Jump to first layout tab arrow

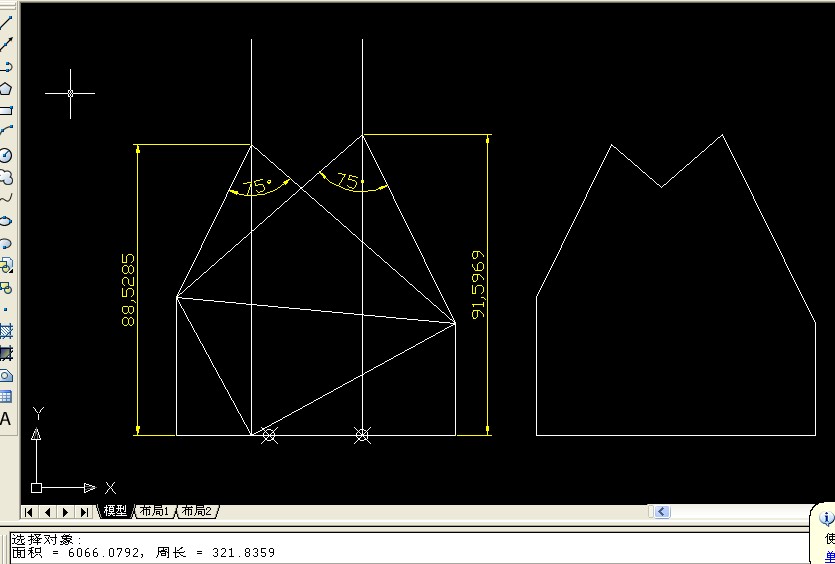29,512
